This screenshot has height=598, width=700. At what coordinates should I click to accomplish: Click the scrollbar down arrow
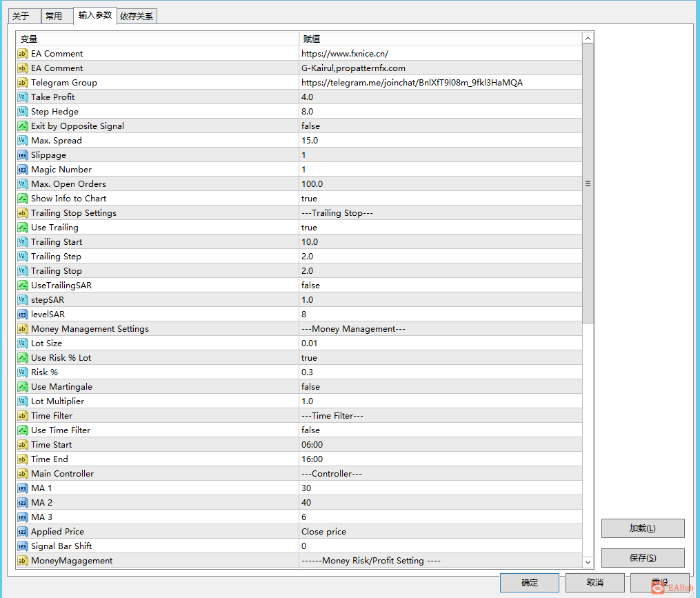(588, 562)
